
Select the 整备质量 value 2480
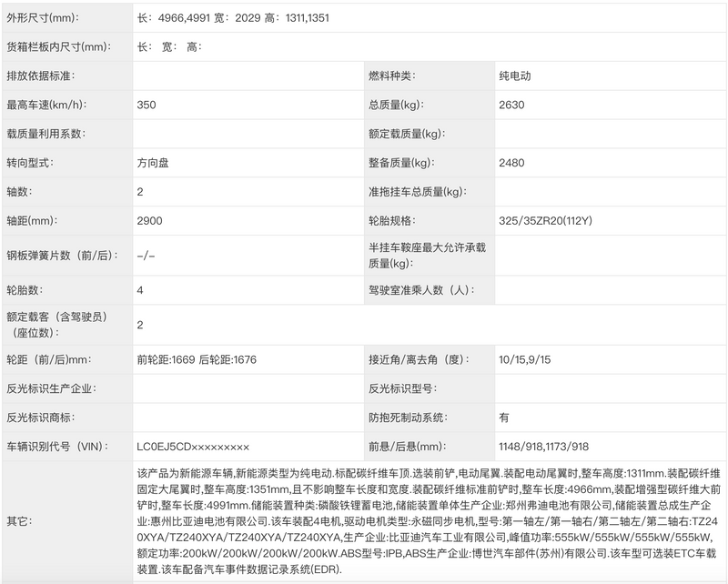click(x=511, y=163)
